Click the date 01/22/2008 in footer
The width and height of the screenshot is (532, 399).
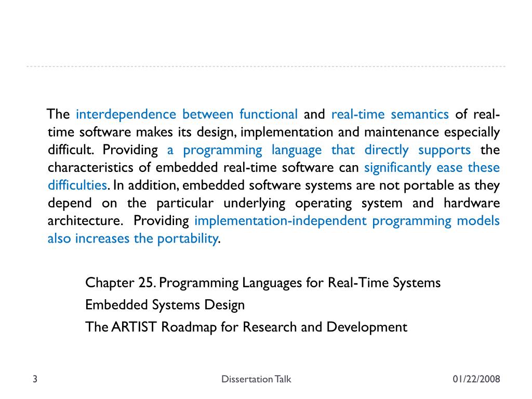[x=476, y=379]
